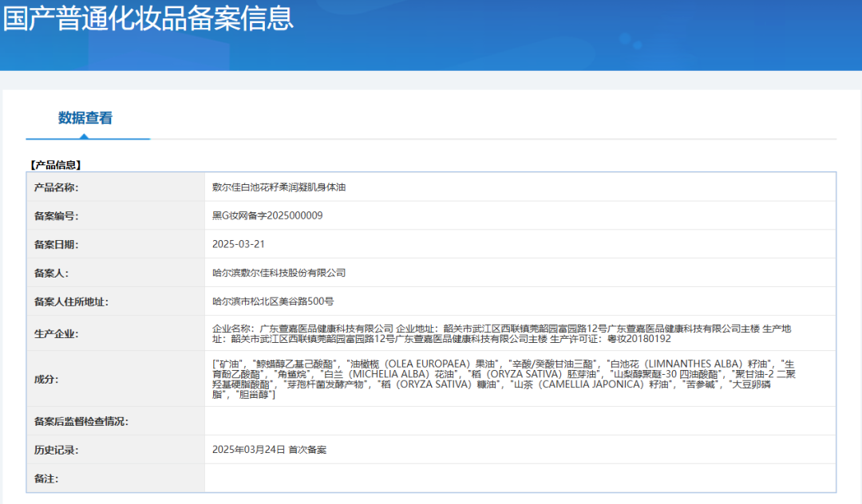862x504 pixels.
Task: Open the 数据查看 tab
Action: point(85,118)
